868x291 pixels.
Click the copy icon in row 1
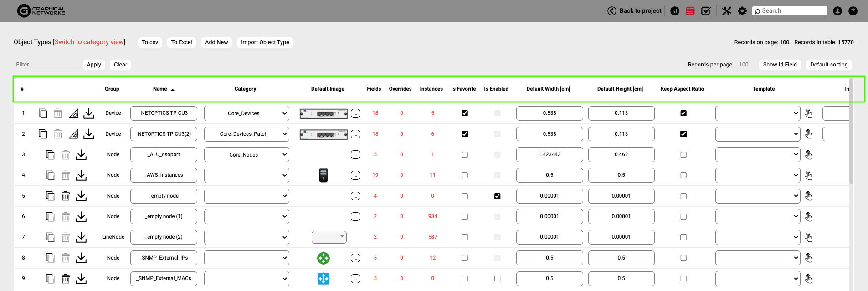43,113
